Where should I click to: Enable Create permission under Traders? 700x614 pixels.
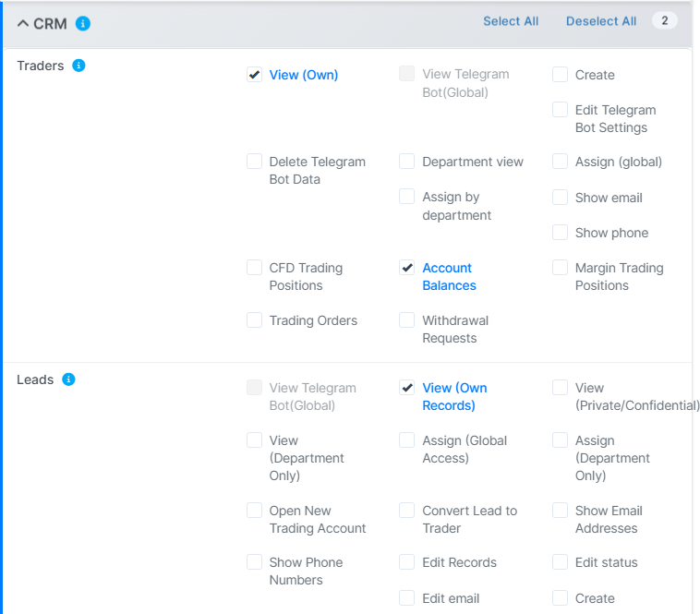561,75
